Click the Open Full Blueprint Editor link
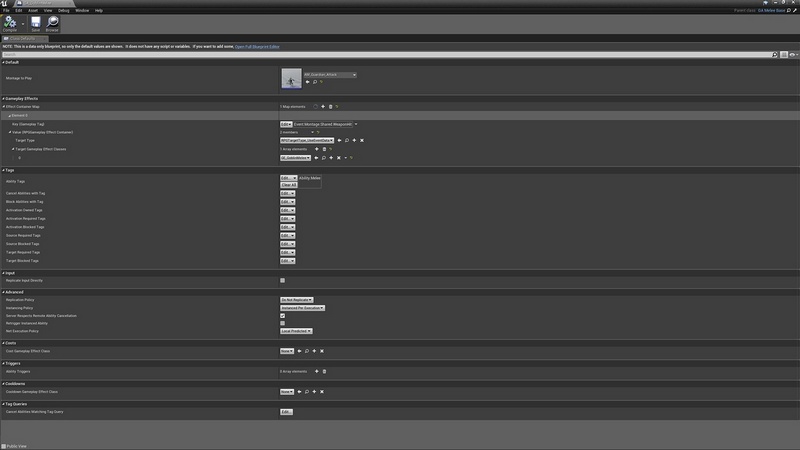This screenshot has width=800, height=450. coord(258,46)
